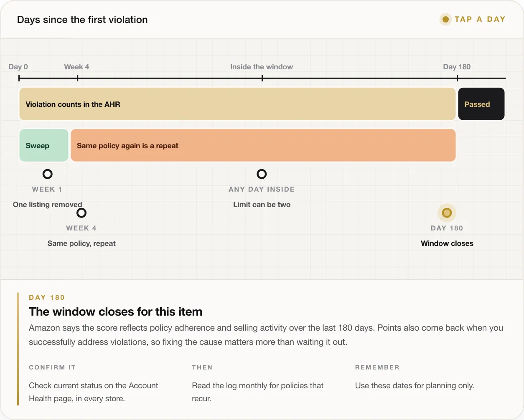Click 'Use these dates for planning only.' text
The width and height of the screenshot is (524, 420).
[415, 386]
